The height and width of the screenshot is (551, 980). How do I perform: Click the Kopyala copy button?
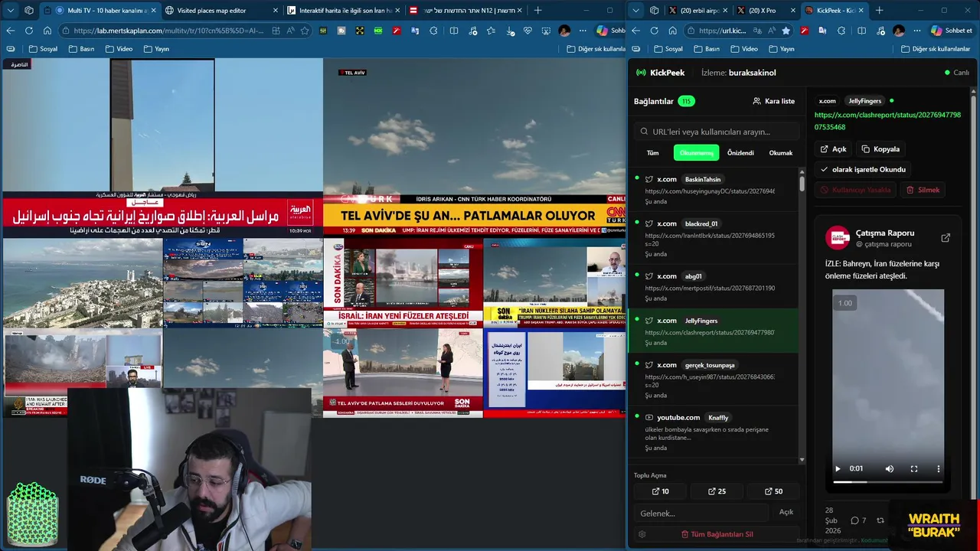pos(880,149)
